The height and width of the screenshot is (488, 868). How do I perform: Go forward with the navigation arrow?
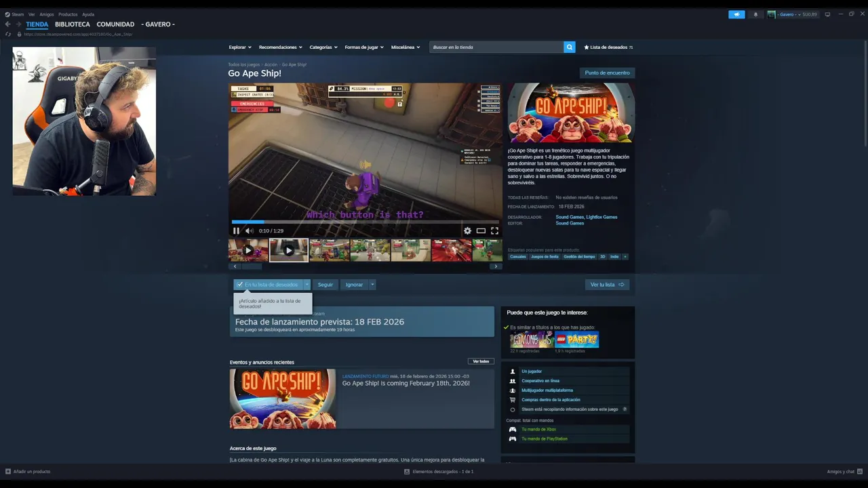click(x=18, y=24)
